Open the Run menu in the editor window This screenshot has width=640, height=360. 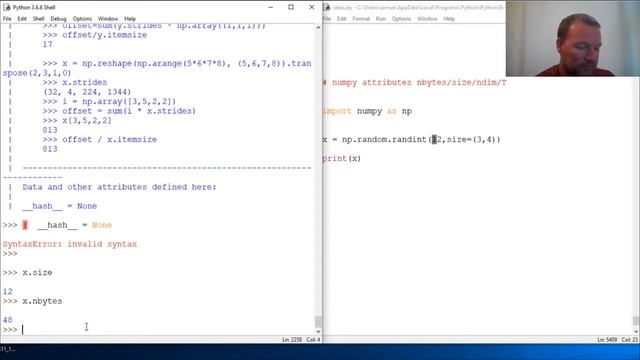point(381,19)
